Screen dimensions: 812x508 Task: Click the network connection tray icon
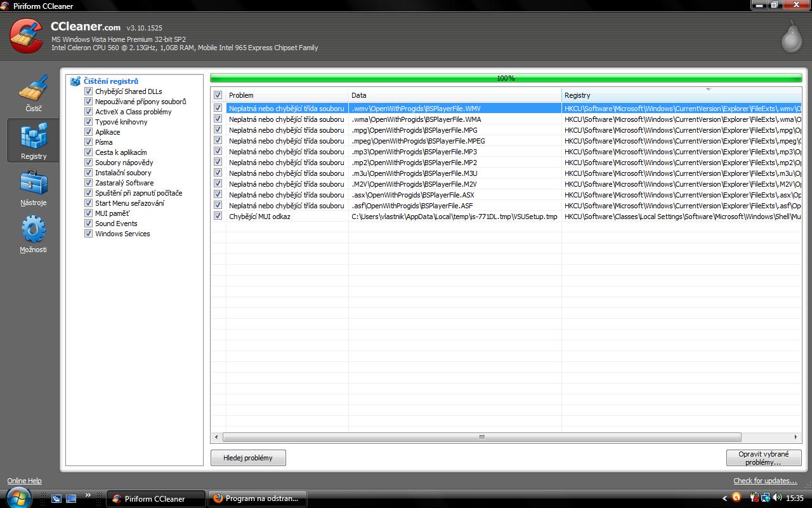766,498
